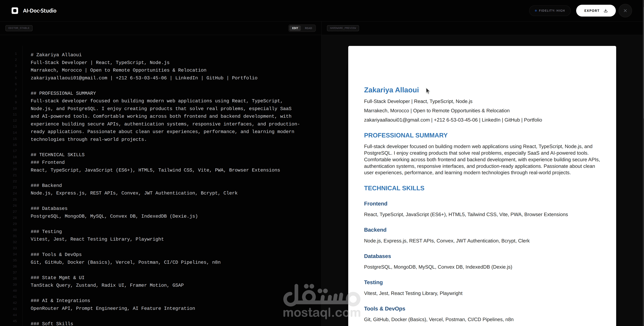Image resolution: width=644 pixels, height=326 pixels.
Task: Click the '### Backend' editor line
Action: coord(46,185)
